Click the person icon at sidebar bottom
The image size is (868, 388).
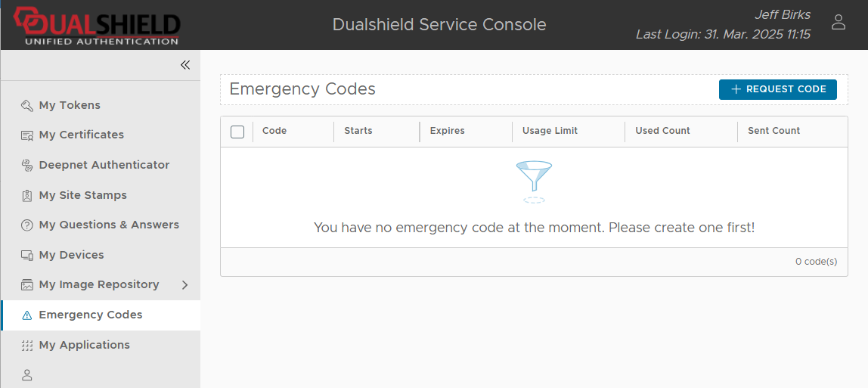27,374
